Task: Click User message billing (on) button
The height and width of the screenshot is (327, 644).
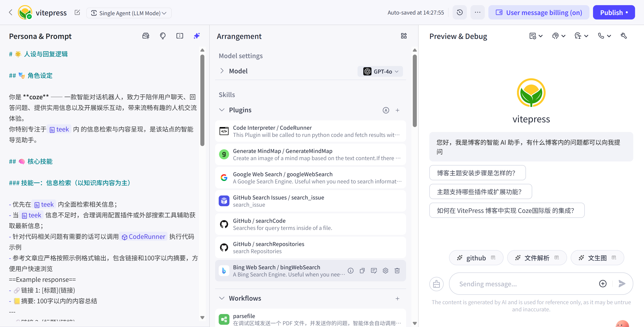Action: click(x=538, y=13)
